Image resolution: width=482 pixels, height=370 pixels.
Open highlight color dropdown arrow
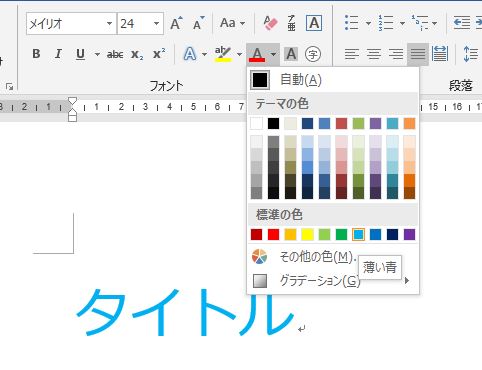[x=239, y=54]
